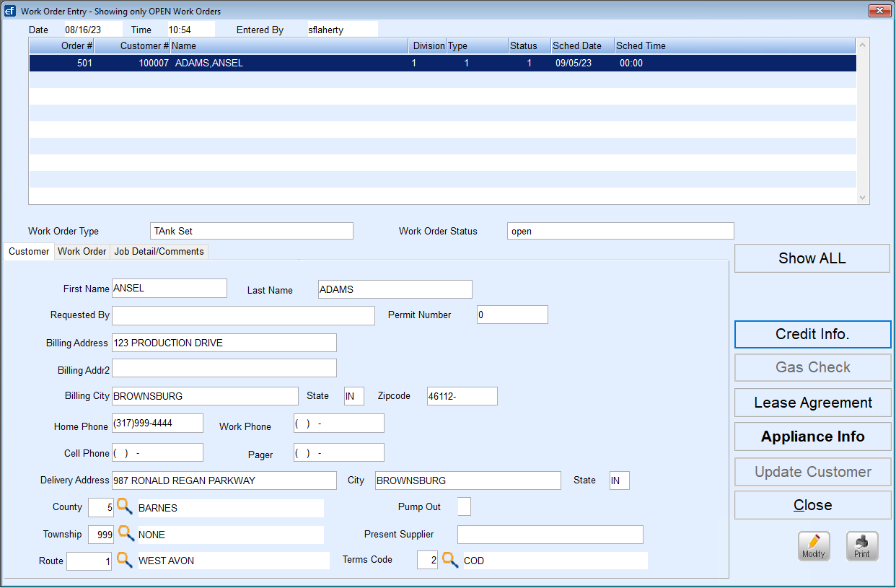Click the Last Name field
The image size is (896, 588).
395,289
